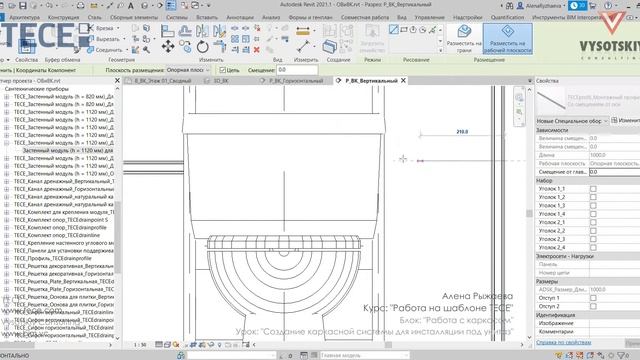The image size is (640, 360).
Task: Click the Create Similar/Assembly icon in Создание
Action: tap(329, 47)
